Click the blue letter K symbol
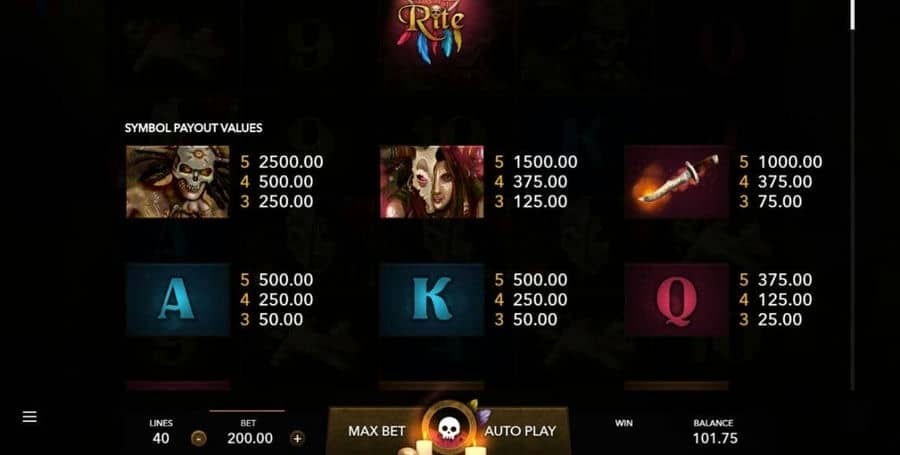Screen dimensions: 900x455 (x=432, y=299)
